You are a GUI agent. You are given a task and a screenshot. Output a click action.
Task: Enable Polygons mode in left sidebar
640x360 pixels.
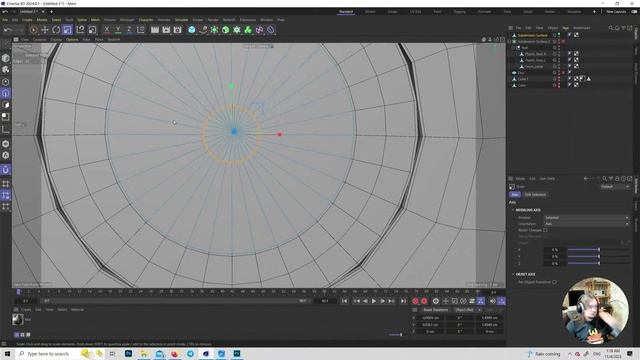click(x=5, y=105)
